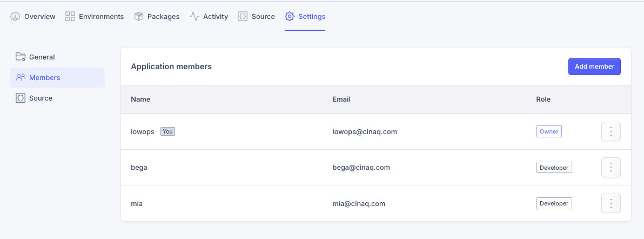Screen dimensions: 644x239
Task: Click the name lowops in the table
Action: point(143,131)
